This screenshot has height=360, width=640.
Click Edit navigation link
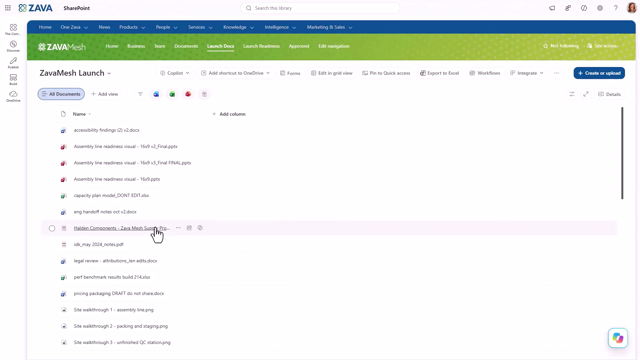coord(333,46)
